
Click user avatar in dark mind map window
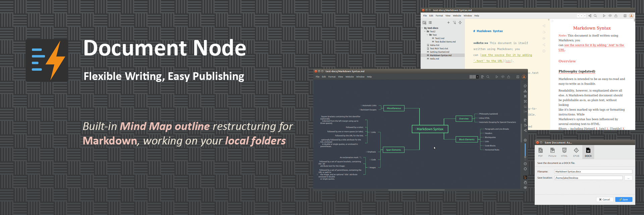tap(524, 77)
